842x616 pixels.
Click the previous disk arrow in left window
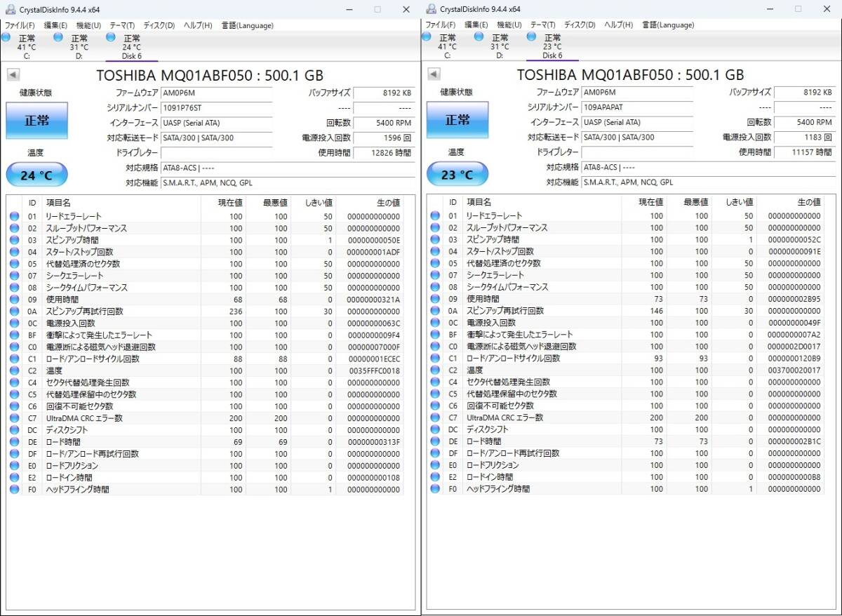[x=13, y=74]
